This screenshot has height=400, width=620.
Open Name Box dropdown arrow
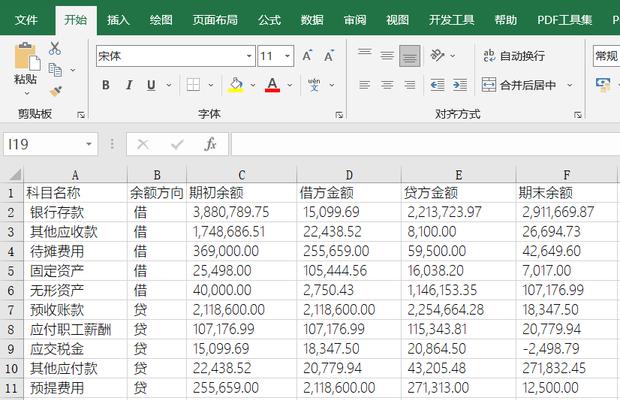tap(89, 144)
